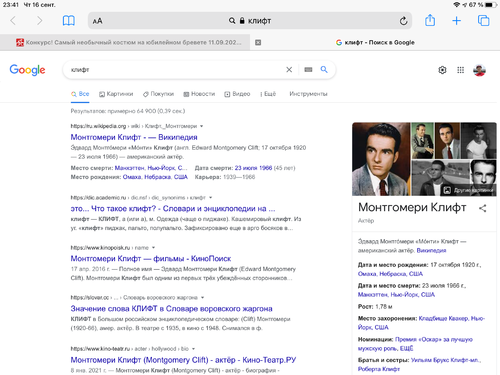Screen dimensions: 500x375
Task: Open the Google apps grid icon
Action: pos(461,70)
